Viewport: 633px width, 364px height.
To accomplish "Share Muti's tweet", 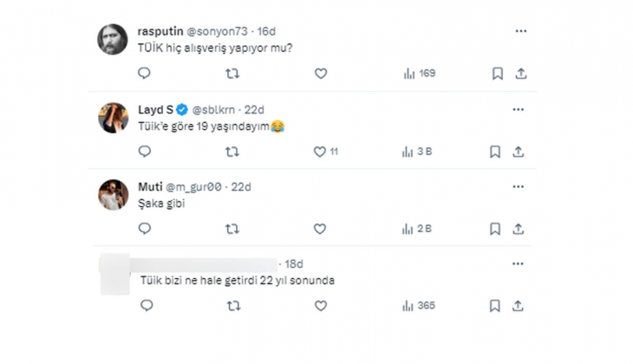I will pos(519,229).
